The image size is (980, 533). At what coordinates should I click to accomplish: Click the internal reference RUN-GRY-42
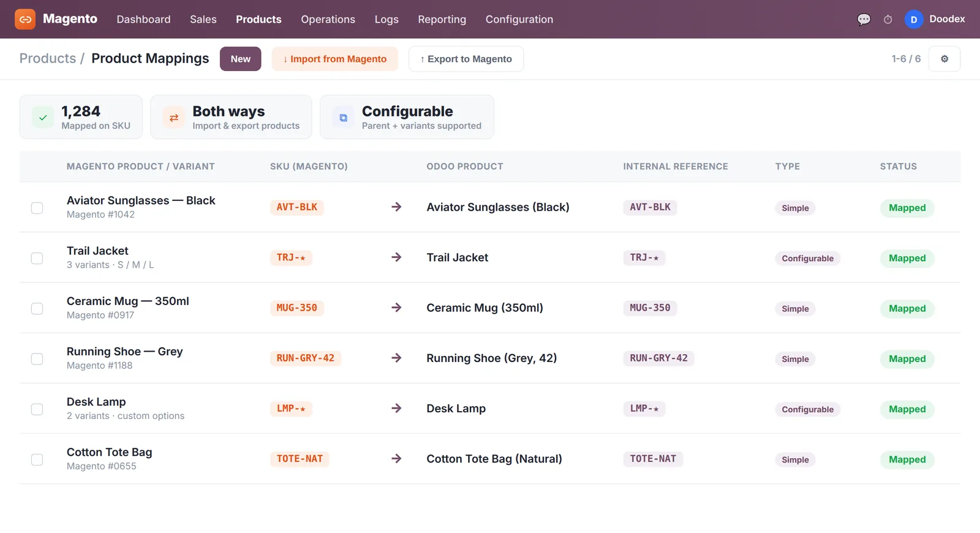[x=658, y=358]
